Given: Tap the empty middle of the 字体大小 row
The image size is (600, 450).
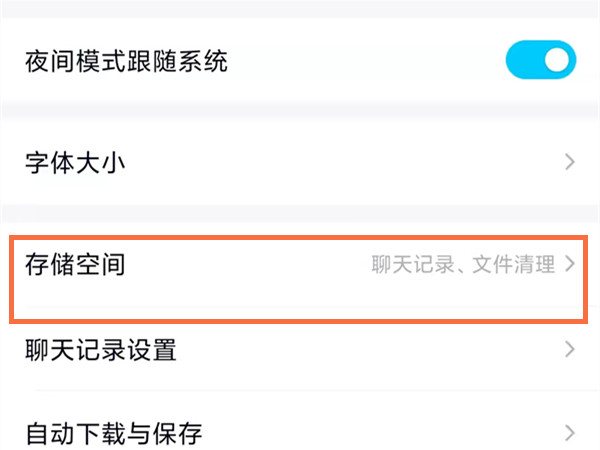Looking at the screenshot, I should point(330,162).
